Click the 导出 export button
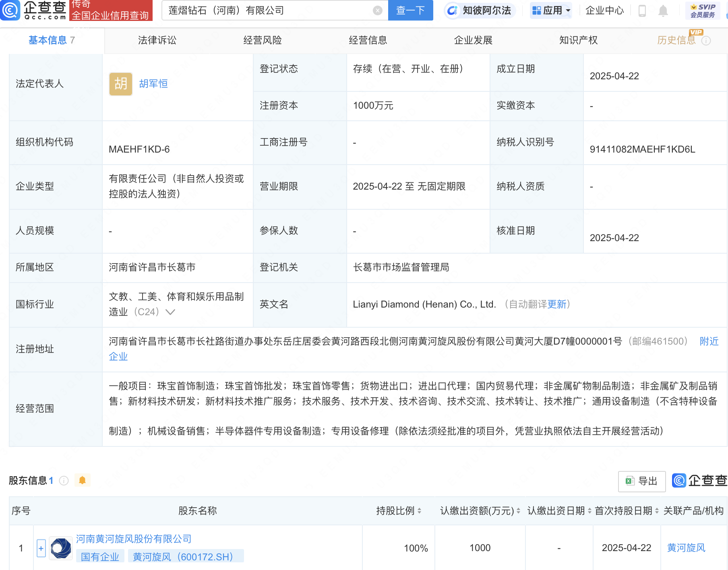This screenshot has width=728, height=570. [642, 481]
